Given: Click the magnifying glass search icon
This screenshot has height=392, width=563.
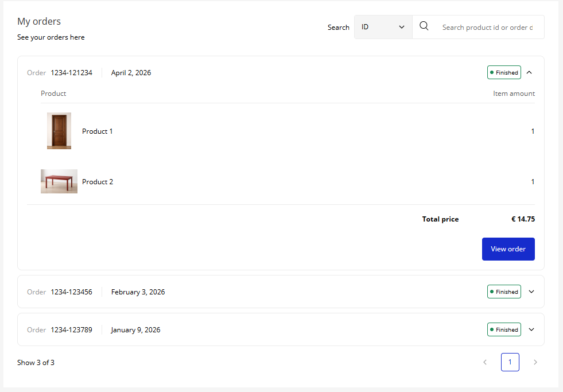Looking at the screenshot, I should click(x=424, y=26).
